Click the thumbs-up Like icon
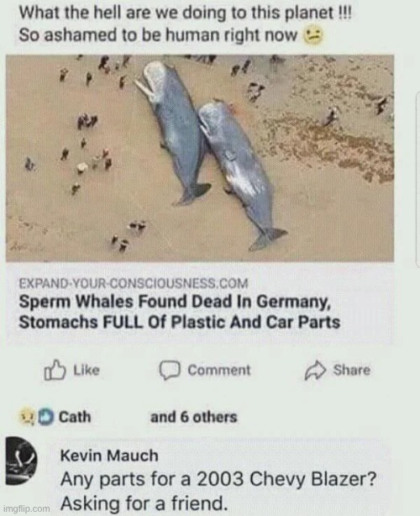420x516 pixels. [x=55, y=371]
